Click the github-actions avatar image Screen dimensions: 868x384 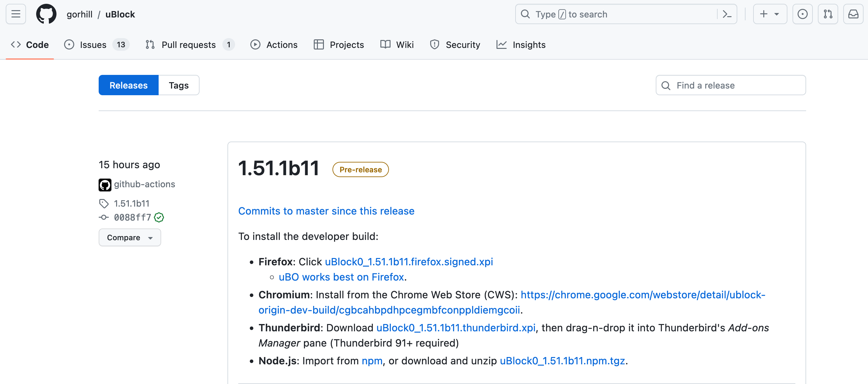(105, 185)
